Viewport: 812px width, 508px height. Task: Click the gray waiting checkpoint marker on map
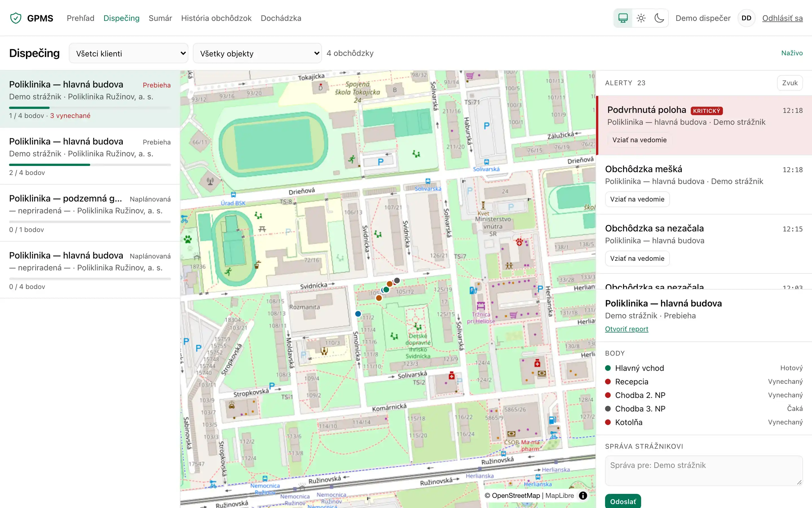pyautogui.click(x=397, y=280)
